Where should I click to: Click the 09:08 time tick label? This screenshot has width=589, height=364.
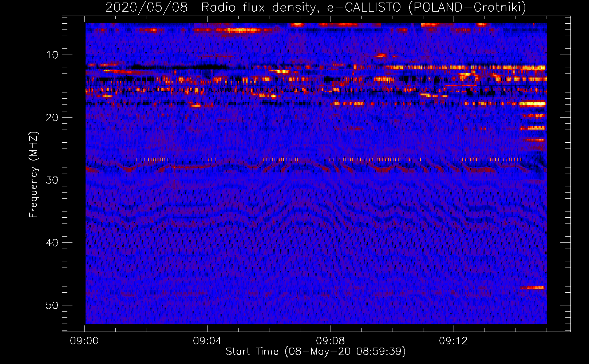(331, 341)
